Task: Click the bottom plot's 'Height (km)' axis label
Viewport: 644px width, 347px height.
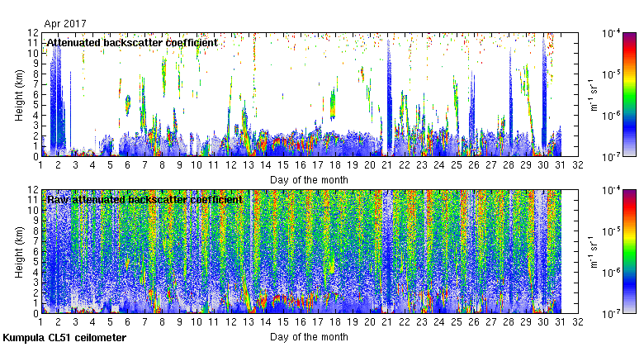Action: (20, 251)
